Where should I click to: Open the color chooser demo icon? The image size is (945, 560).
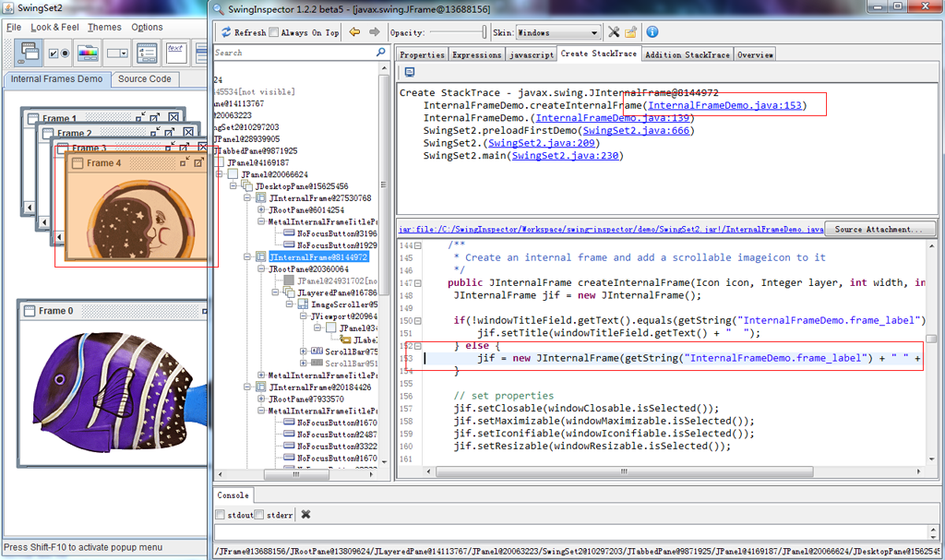[x=88, y=53]
